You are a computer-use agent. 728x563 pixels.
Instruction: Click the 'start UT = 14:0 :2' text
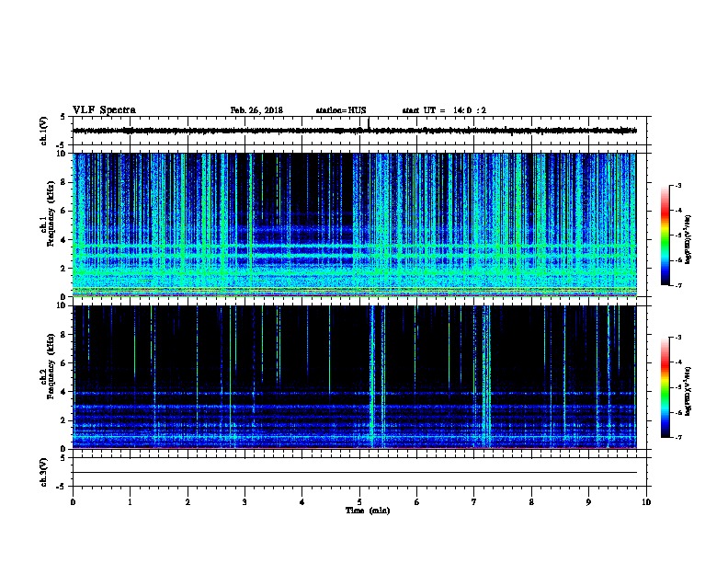(x=444, y=110)
